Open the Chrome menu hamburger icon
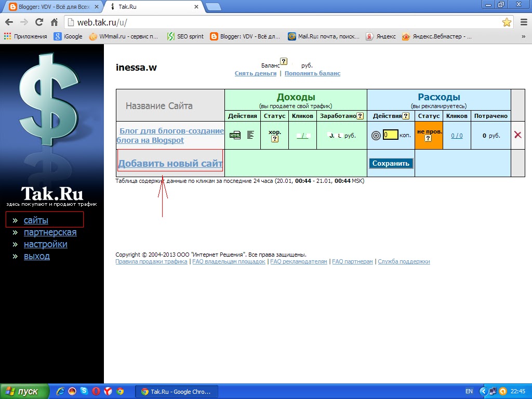This screenshot has height=399, width=532. coord(524,22)
